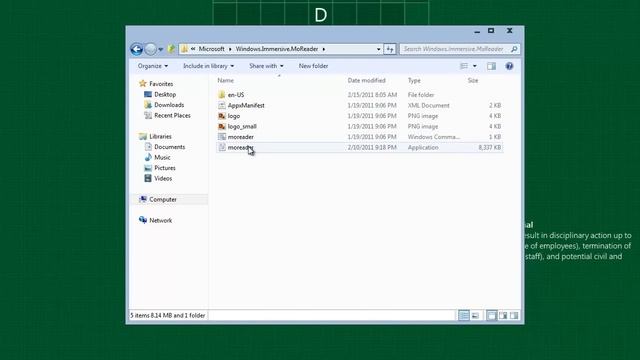Select Network in the navigation pane
This screenshot has height=360, width=640.
pyautogui.click(x=160, y=220)
